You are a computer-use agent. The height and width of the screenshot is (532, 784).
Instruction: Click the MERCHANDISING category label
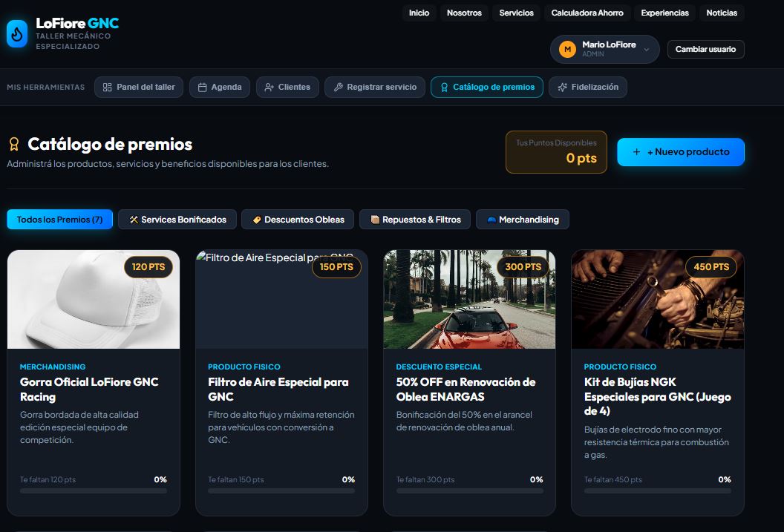pos(53,367)
